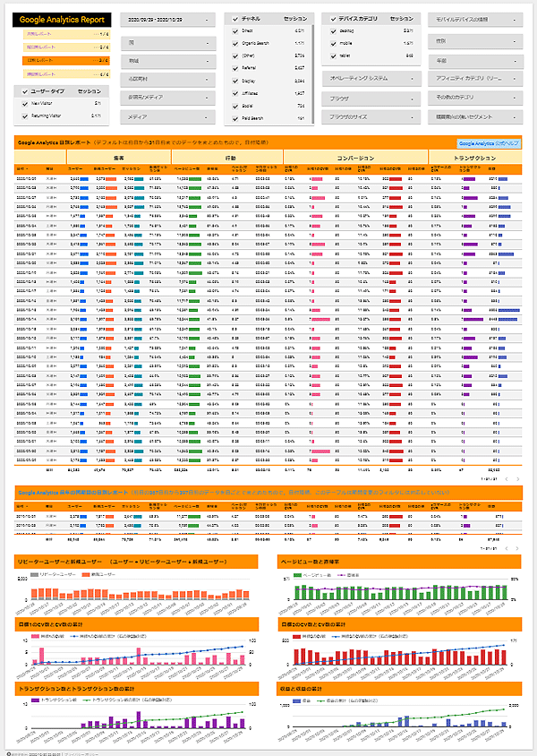Image resolution: width=537 pixels, height=756 pixels.
Task: Click the ページビュー数 green legend swatch
Action: (297, 575)
